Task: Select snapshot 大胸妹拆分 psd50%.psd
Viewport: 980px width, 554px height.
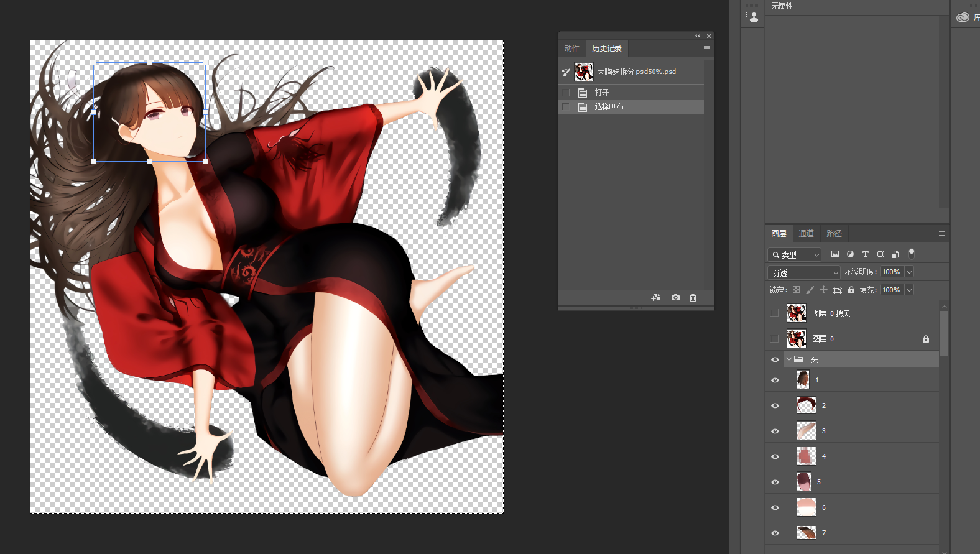Action: tap(631, 72)
